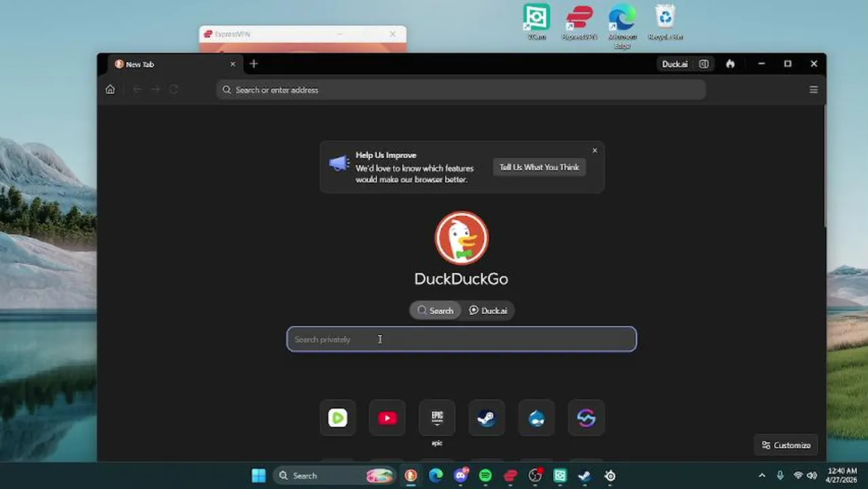Image resolution: width=868 pixels, height=489 pixels.
Task: Open ExpressVPN from the taskbar
Action: tap(511, 475)
